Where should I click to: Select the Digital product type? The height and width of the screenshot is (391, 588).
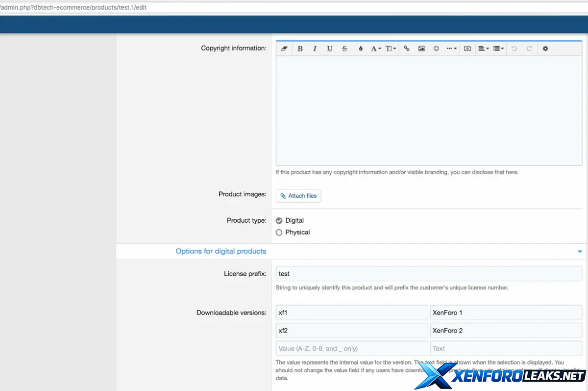coord(279,221)
